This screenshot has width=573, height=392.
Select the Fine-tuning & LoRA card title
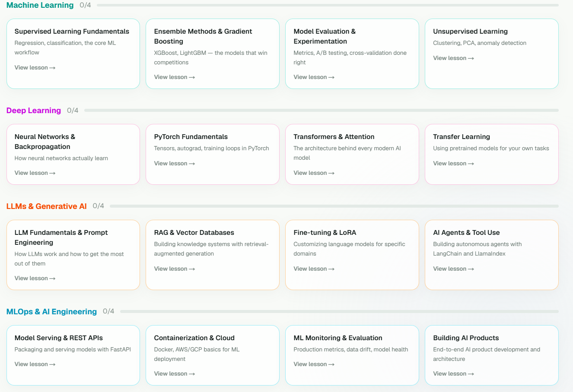tap(325, 233)
